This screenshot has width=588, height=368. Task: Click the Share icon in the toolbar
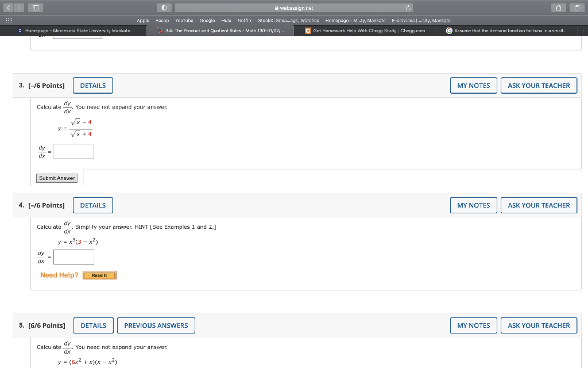pyautogui.click(x=558, y=8)
